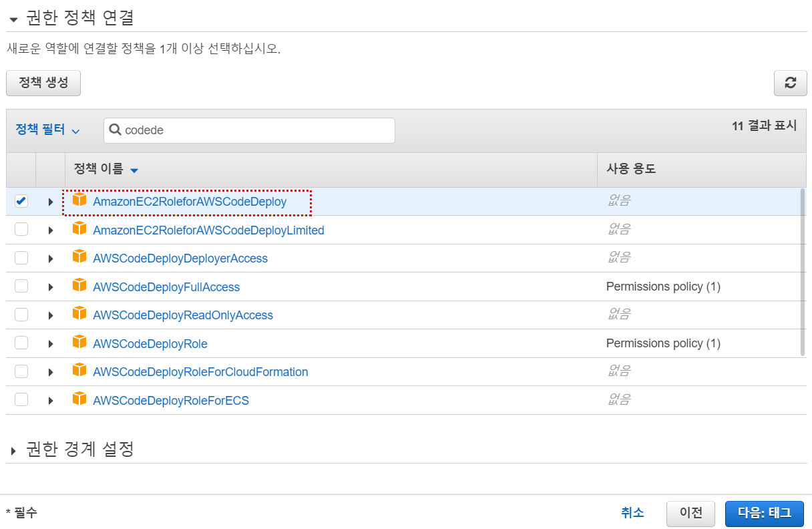Screen dimensions: 812x529
Task: Click the 사용 용도 column header
Action: pos(631,170)
